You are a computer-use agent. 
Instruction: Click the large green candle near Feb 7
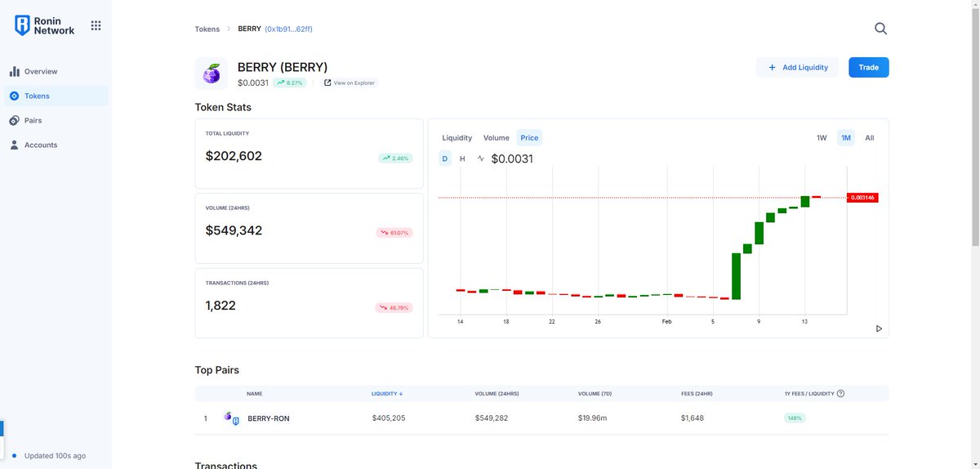coord(736,276)
